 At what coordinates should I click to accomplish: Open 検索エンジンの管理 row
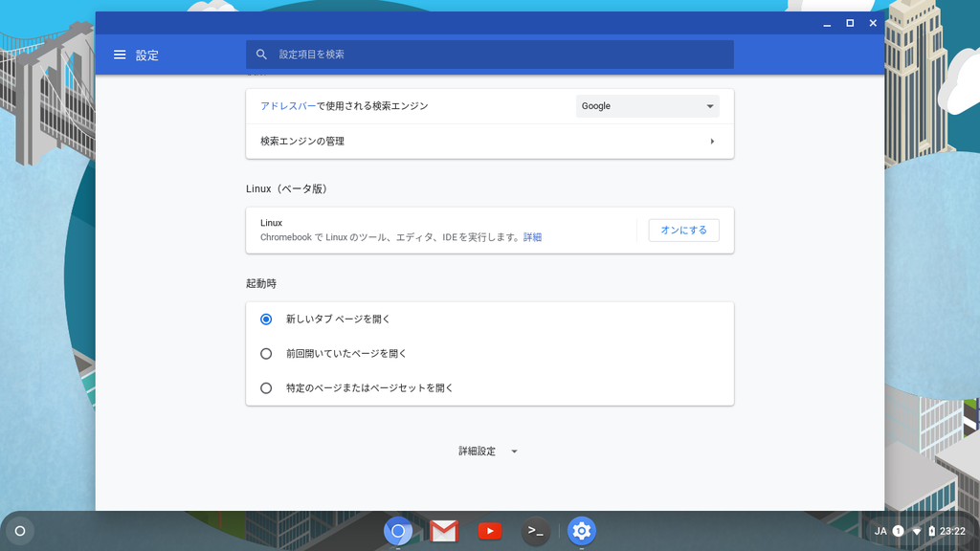tap(489, 142)
